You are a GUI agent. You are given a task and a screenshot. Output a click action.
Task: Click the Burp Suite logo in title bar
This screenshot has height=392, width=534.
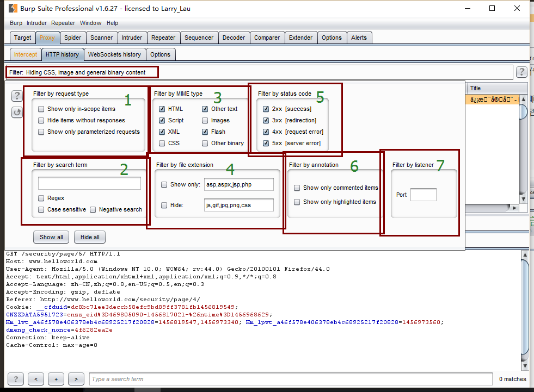[13, 8]
